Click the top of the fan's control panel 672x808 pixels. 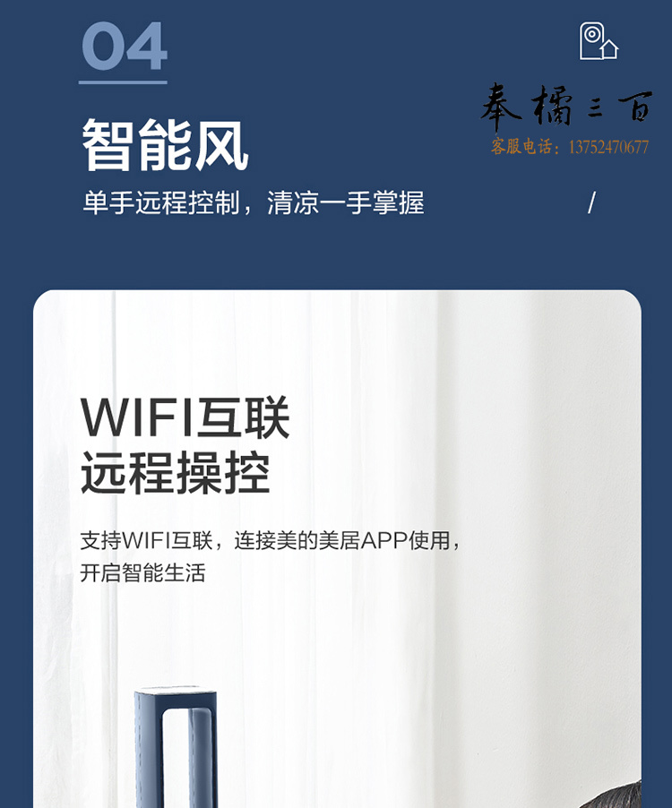(176, 689)
